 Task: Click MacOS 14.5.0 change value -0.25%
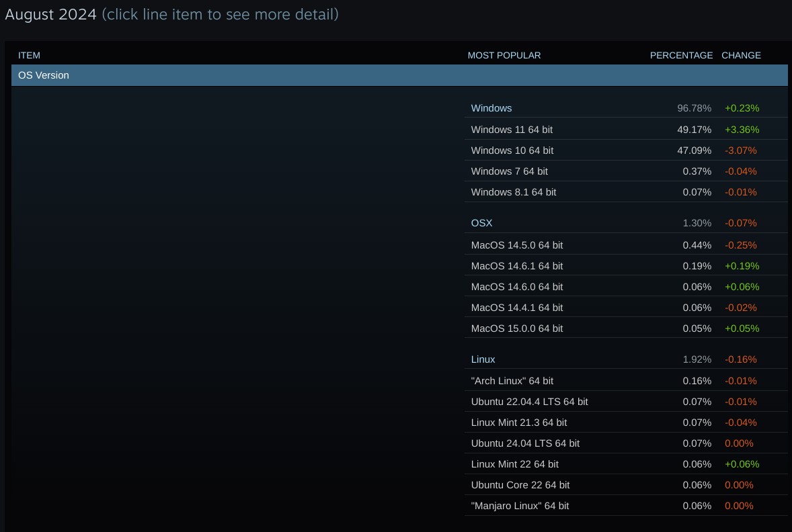(x=740, y=245)
